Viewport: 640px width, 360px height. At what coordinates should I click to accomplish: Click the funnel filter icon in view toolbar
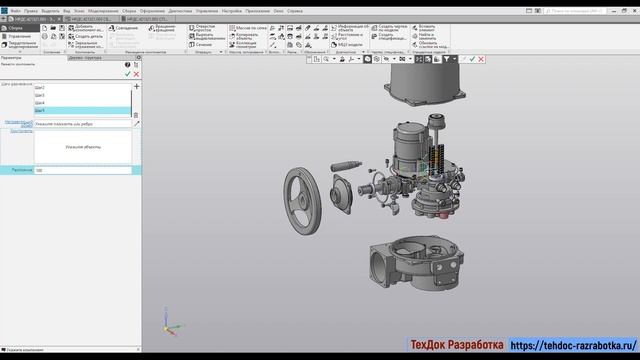coord(447,60)
